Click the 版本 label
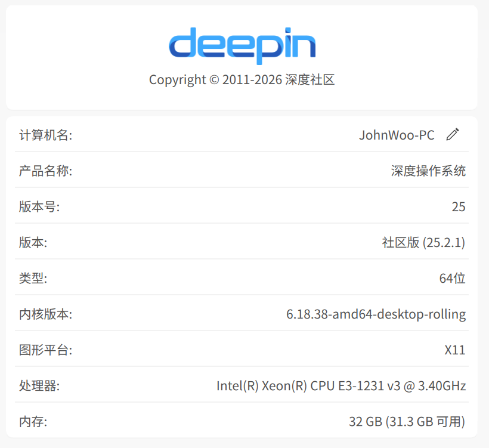 [x=33, y=242]
